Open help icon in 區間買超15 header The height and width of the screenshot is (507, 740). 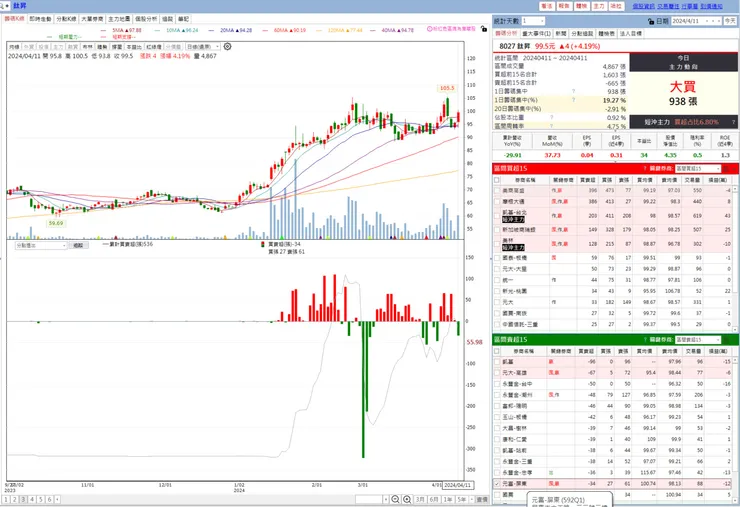click(x=645, y=169)
